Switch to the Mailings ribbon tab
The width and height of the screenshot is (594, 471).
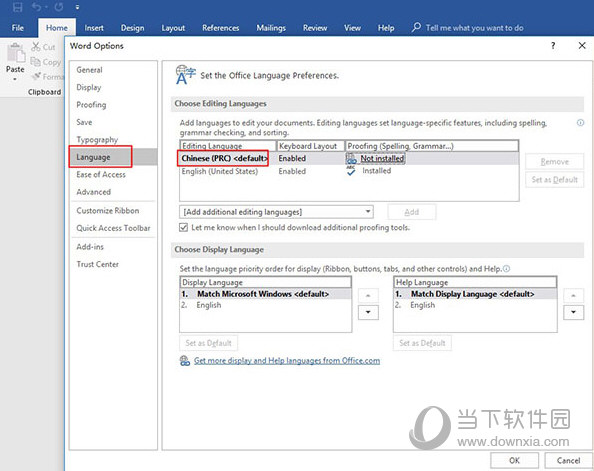point(271,28)
